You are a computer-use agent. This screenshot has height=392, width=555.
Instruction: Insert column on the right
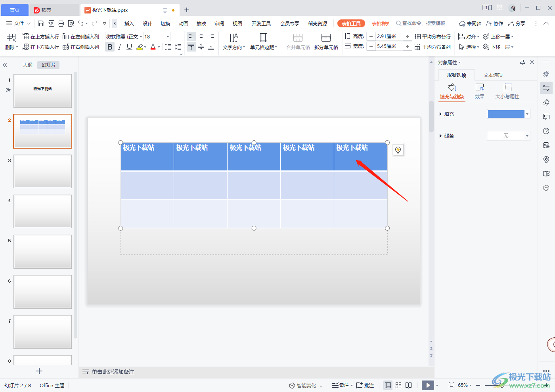81,47
